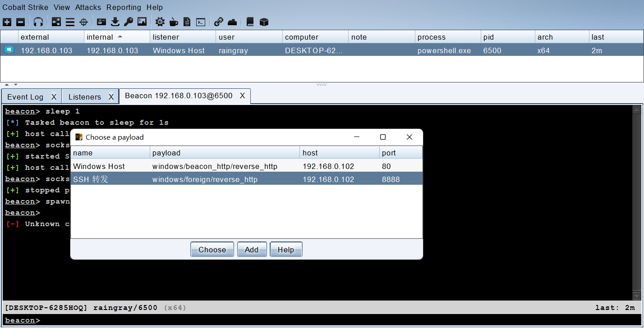The width and height of the screenshot is (644, 328).
Task: Click the dialog Help button
Action: click(x=286, y=250)
